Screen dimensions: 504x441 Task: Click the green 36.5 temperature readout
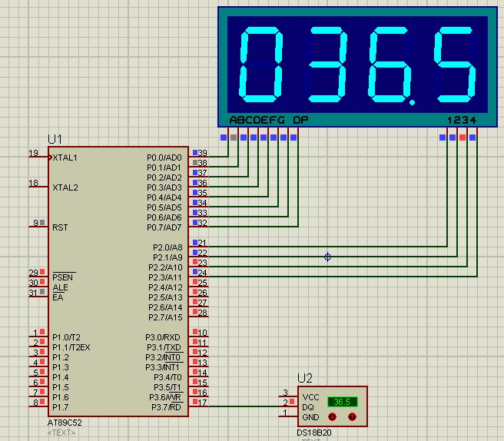point(343,402)
